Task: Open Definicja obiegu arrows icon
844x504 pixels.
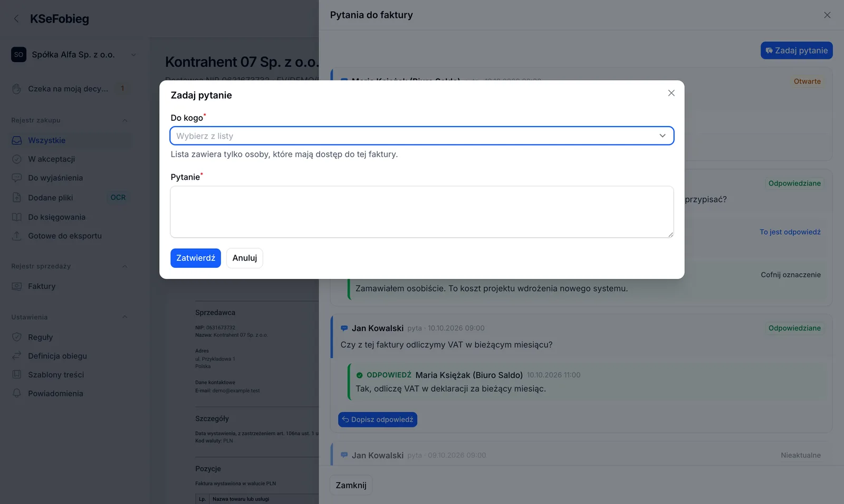Action: click(17, 356)
